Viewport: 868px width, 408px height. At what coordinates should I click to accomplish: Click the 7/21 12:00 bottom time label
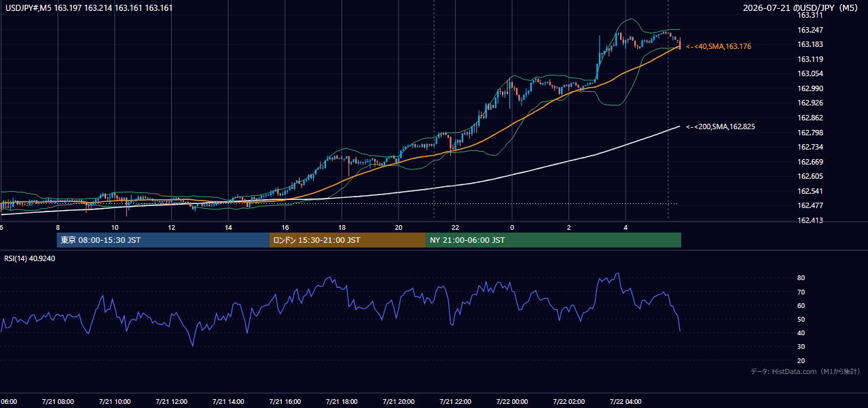(x=171, y=402)
